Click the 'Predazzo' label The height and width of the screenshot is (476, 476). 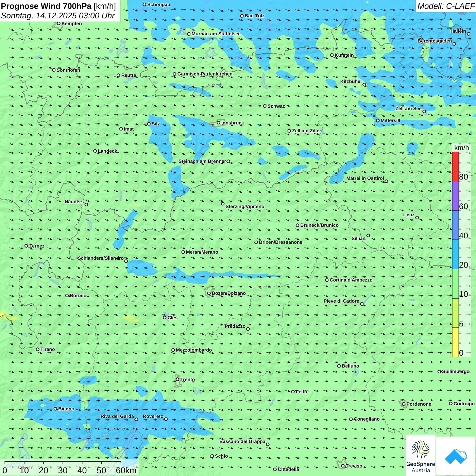pos(235,326)
